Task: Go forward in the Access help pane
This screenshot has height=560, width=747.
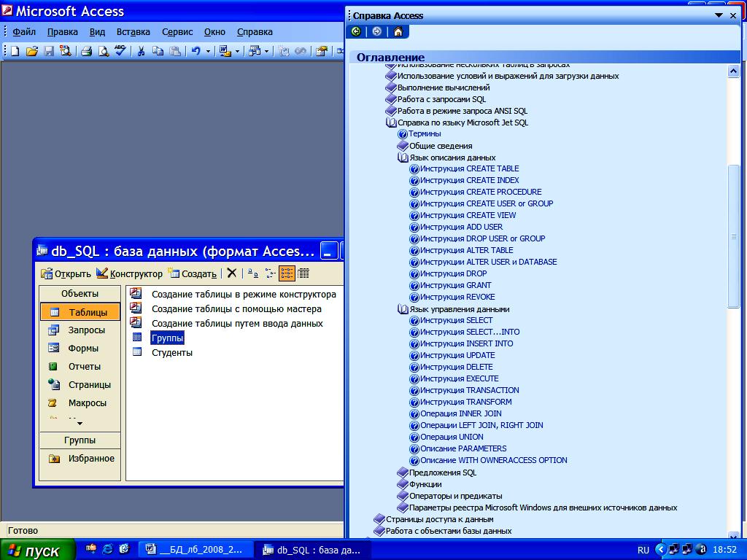Action: (377, 31)
